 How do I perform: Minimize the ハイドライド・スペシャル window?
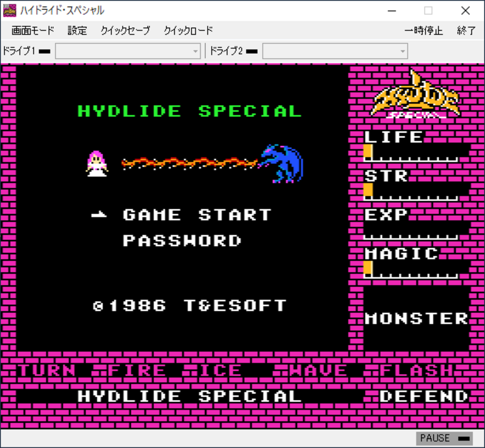(x=392, y=11)
